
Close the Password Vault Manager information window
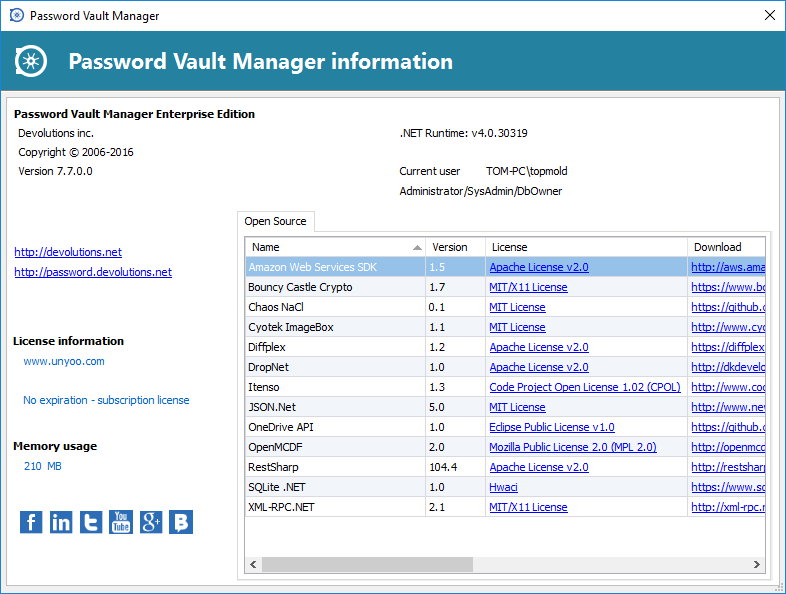pyautogui.click(x=769, y=16)
